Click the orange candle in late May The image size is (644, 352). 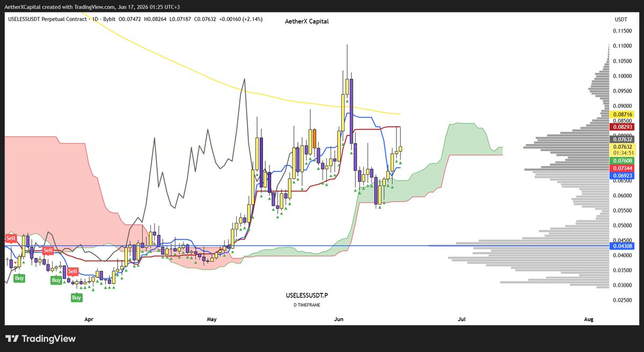[x=314, y=138]
